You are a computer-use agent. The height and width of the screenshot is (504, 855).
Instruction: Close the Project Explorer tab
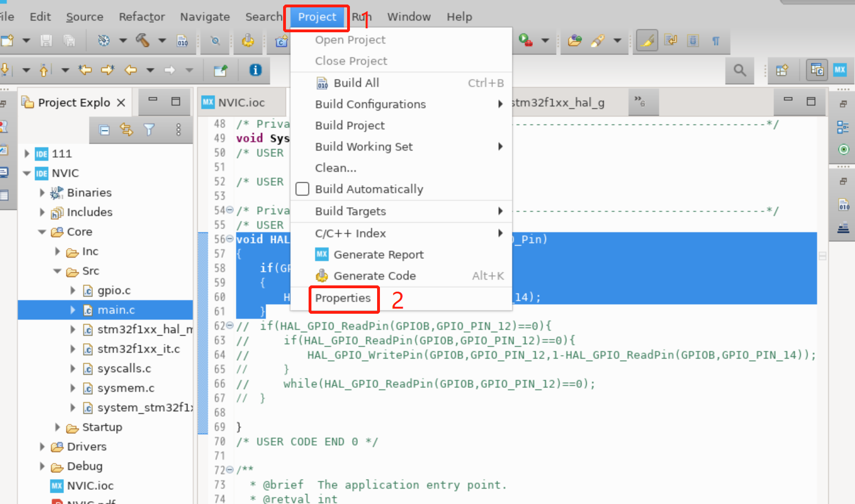tap(121, 102)
